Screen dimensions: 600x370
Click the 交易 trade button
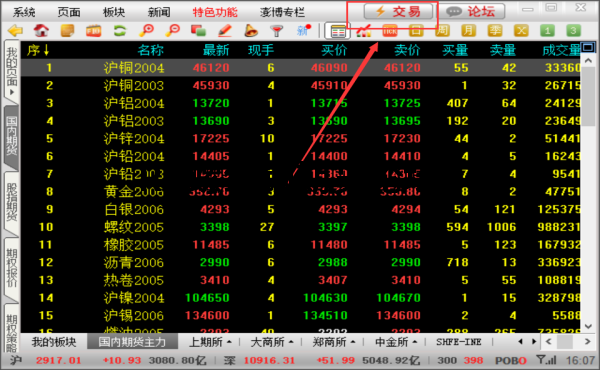(x=398, y=11)
